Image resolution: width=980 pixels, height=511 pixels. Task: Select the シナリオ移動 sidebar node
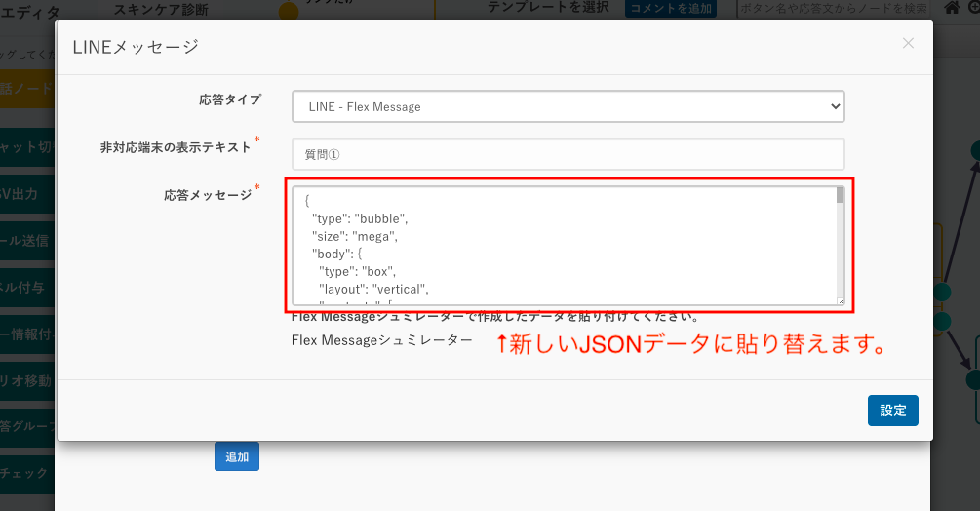pyautogui.click(x=27, y=381)
